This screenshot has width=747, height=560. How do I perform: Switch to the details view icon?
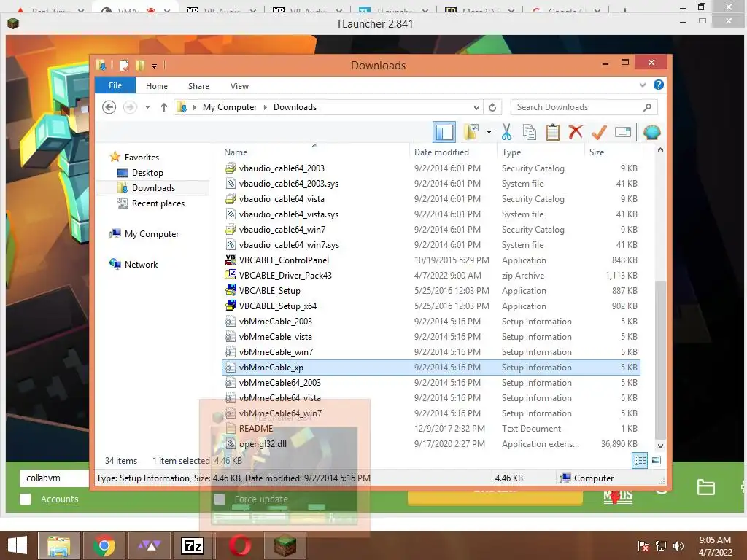click(x=640, y=460)
